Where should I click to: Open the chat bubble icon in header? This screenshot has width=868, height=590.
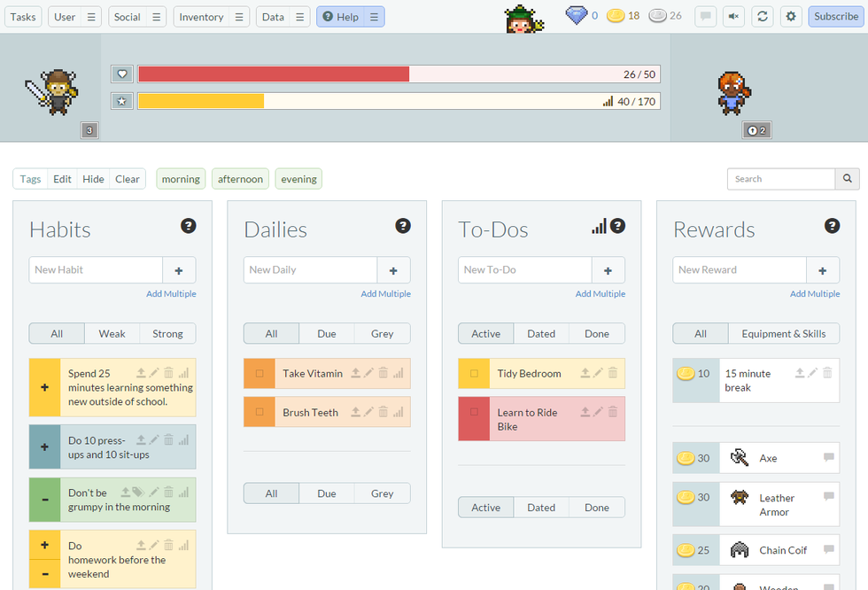click(x=705, y=17)
